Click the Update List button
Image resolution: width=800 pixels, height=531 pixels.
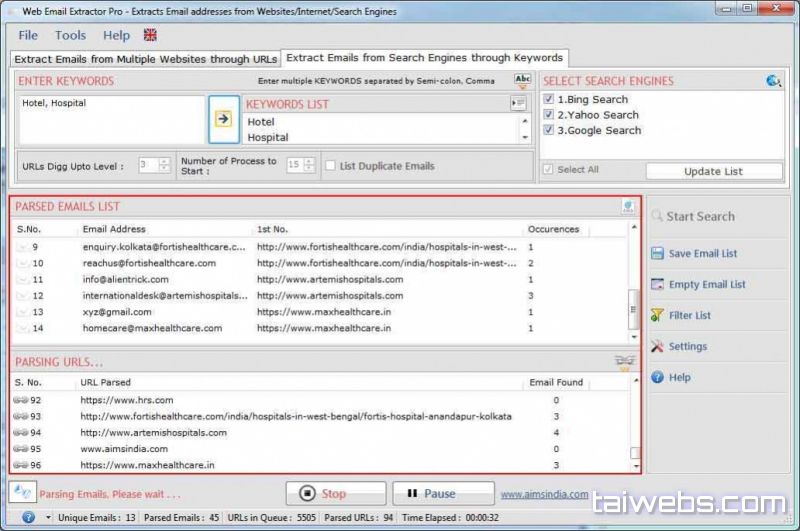[713, 171]
